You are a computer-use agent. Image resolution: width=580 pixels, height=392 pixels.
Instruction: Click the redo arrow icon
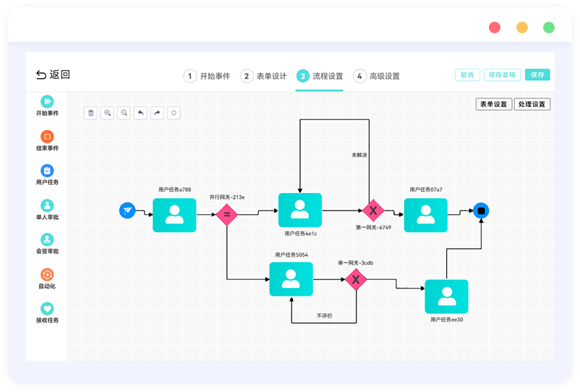[x=158, y=113]
